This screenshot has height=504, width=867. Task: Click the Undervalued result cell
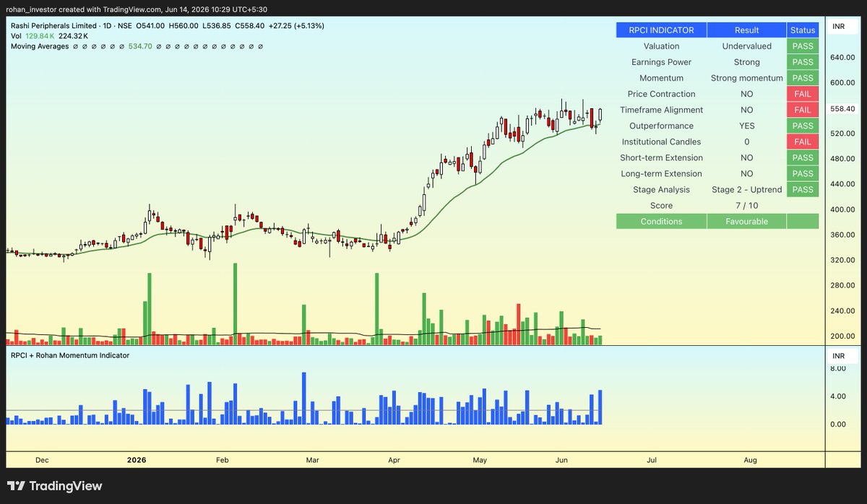(746, 46)
